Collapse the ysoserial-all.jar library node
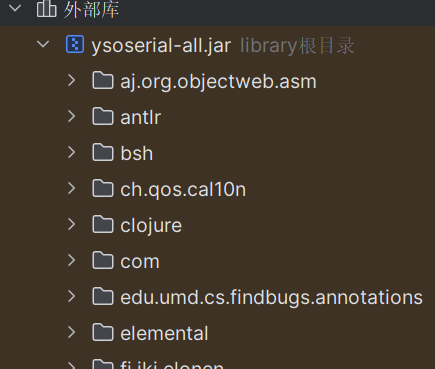 (x=43, y=44)
